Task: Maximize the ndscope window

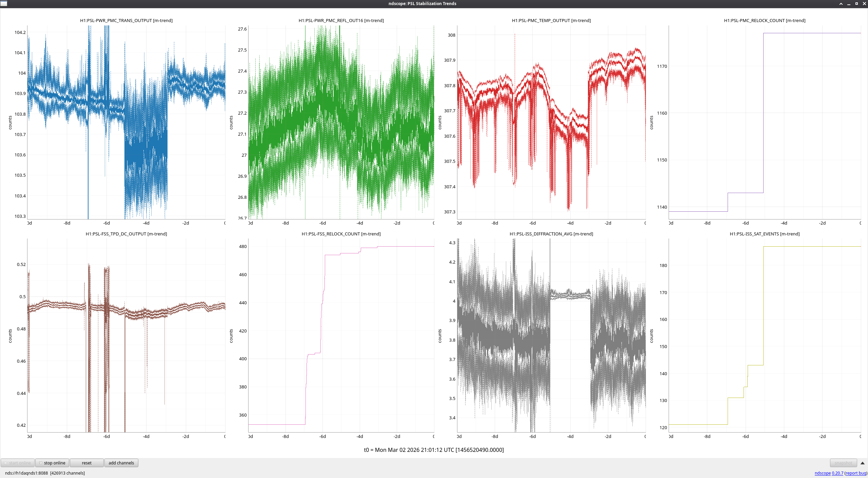Action: click(856, 4)
